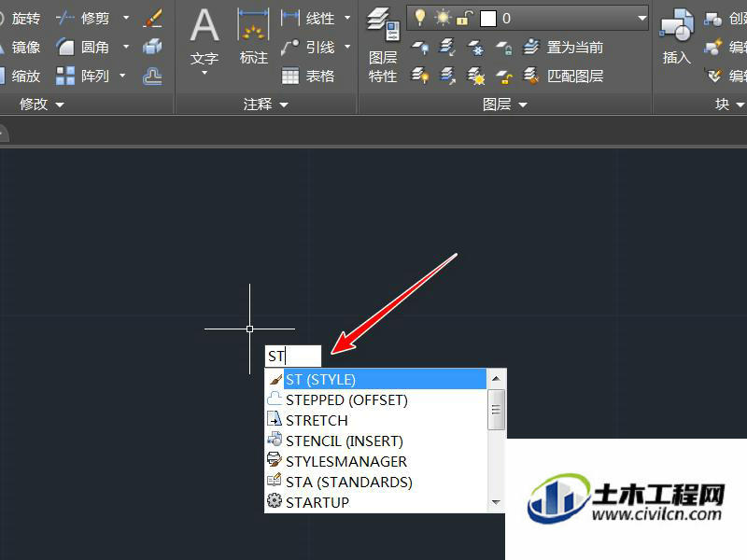
Task: Click the Dimension (标注) icon
Action: click(253, 26)
